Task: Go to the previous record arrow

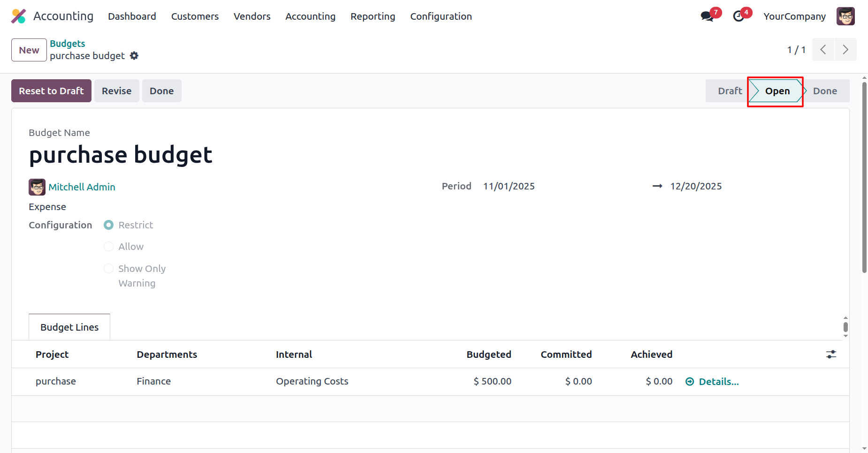Action: click(x=823, y=50)
